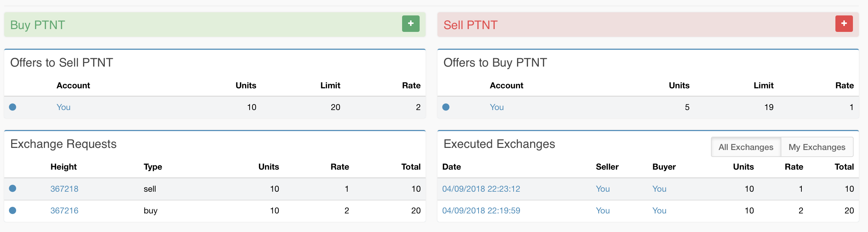
Task: Click Seller You link in 22:19:59 exchange
Action: [603, 211]
